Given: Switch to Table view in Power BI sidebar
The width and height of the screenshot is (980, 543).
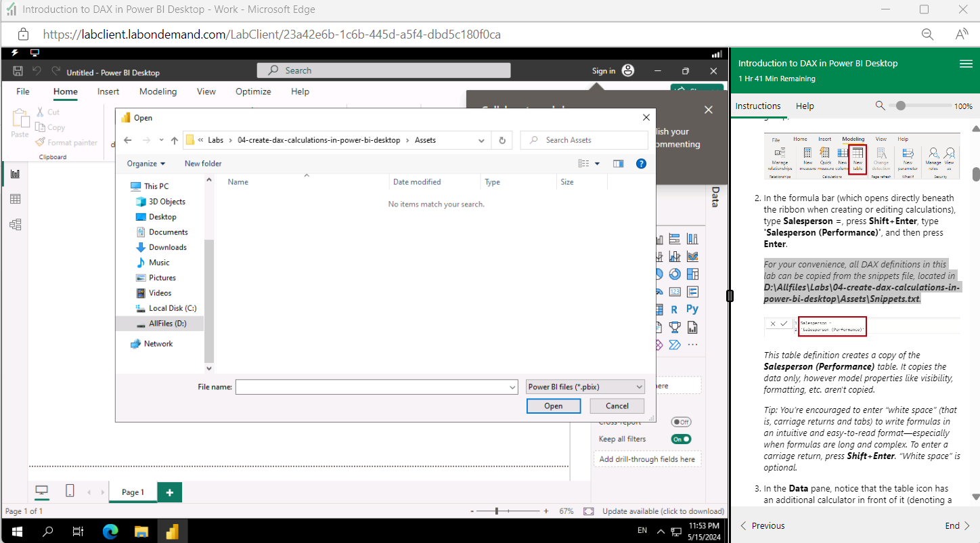Looking at the screenshot, I should tap(15, 198).
